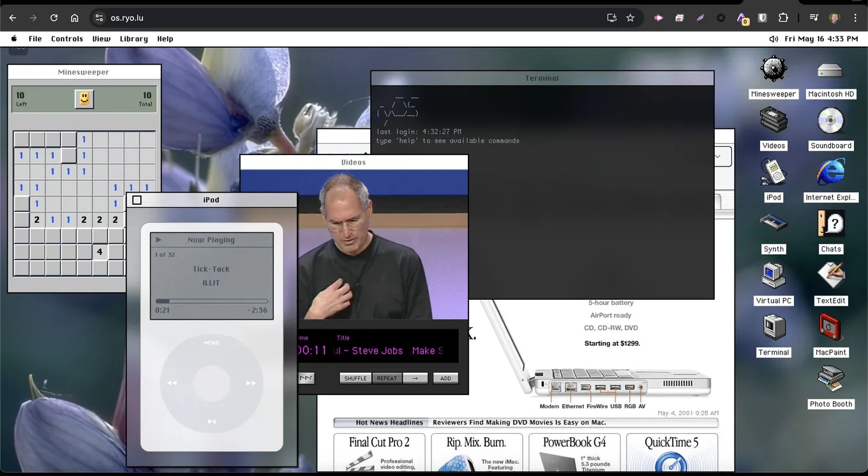Open Chrome's three-dot menu
This screenshot has height=476, width=868.
854,18
